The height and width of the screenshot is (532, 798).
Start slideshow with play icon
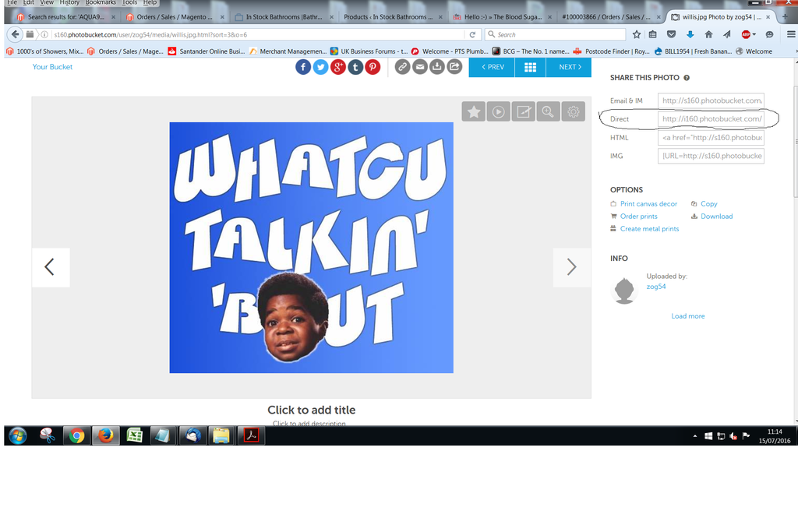coord(499,111)
